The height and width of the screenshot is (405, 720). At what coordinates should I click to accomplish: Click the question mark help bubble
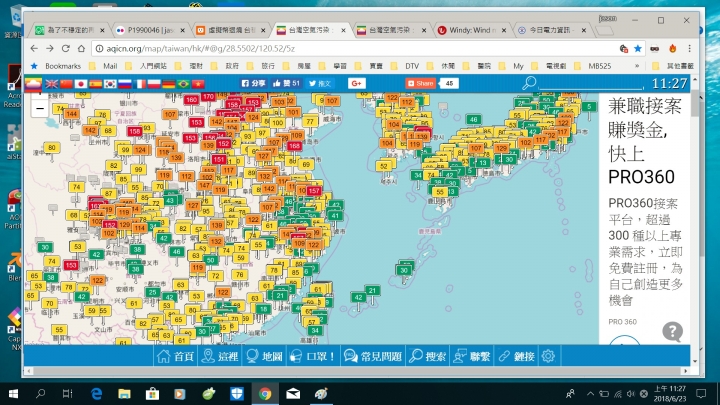(672, 331)
